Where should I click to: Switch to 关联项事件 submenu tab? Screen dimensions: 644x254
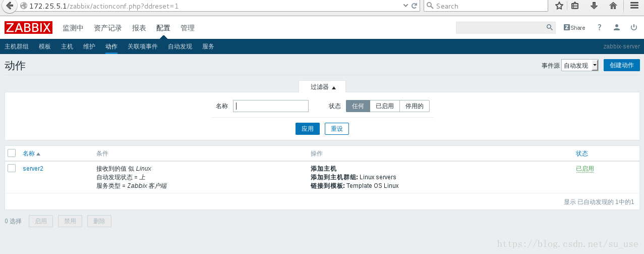point(143,46)
